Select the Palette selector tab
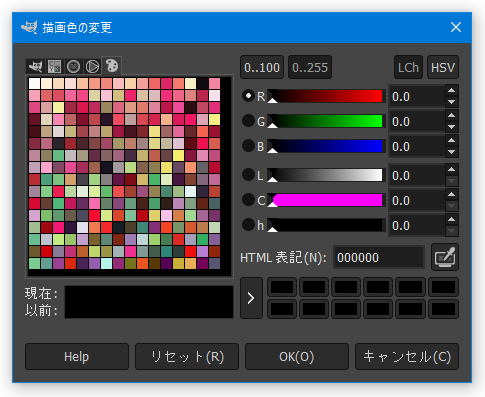 point(112,66)
